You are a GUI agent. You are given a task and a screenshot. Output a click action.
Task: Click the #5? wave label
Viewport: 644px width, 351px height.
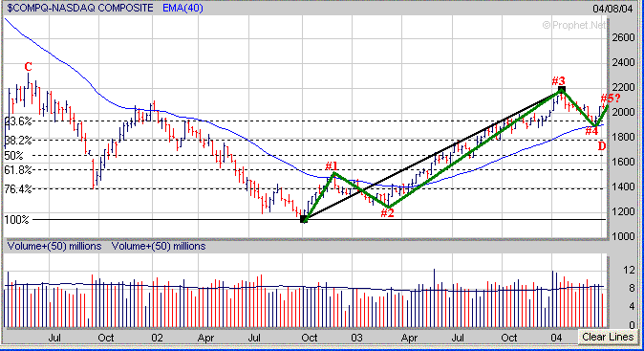tap(611, 99)
